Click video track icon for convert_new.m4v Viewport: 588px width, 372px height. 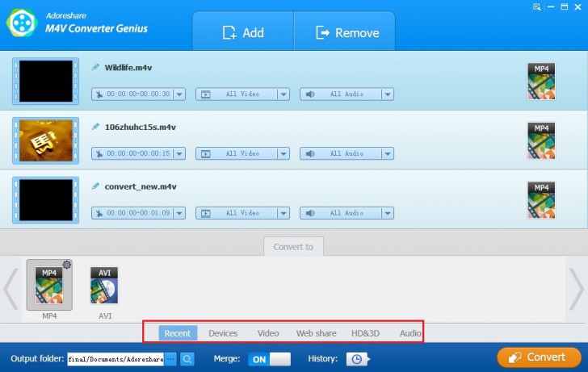(205, 213)
